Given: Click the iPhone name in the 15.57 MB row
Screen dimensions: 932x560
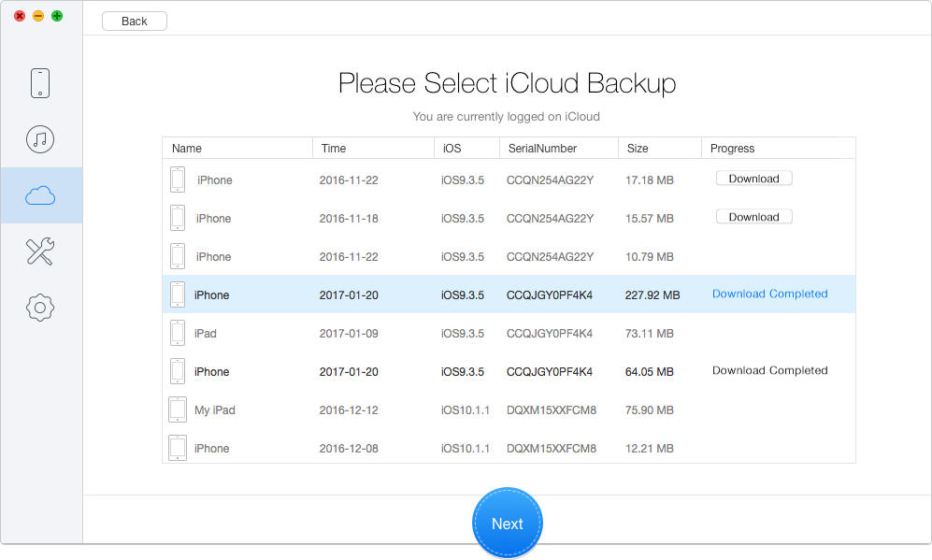Looking at the screenshot, I should [213, 218].
